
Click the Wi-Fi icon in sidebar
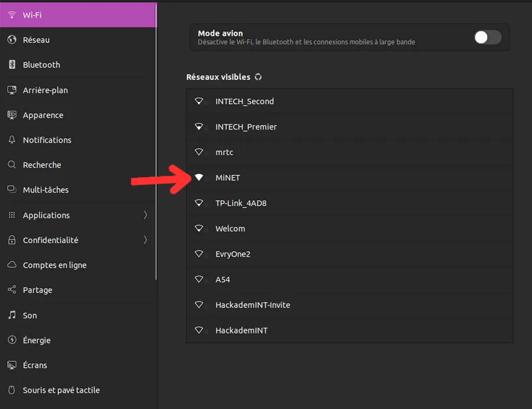click(x=12, y=15)
